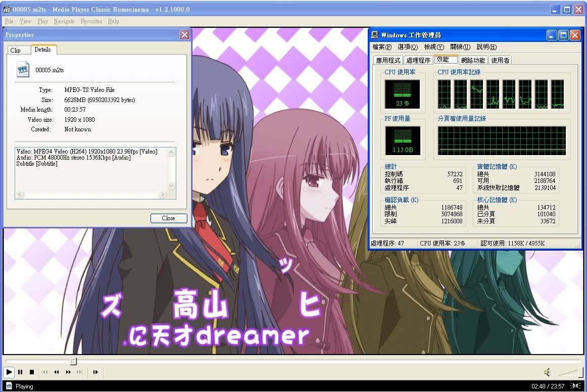Switch to 網路功能 tab in Task Manager
The image size is (587, 392).
473,60
